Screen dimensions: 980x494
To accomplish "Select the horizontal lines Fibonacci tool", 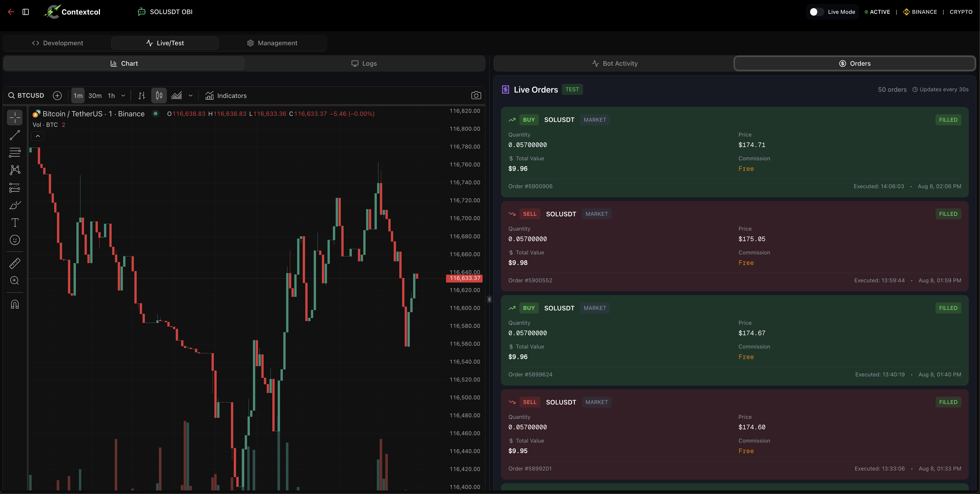I will click(15, 152).
